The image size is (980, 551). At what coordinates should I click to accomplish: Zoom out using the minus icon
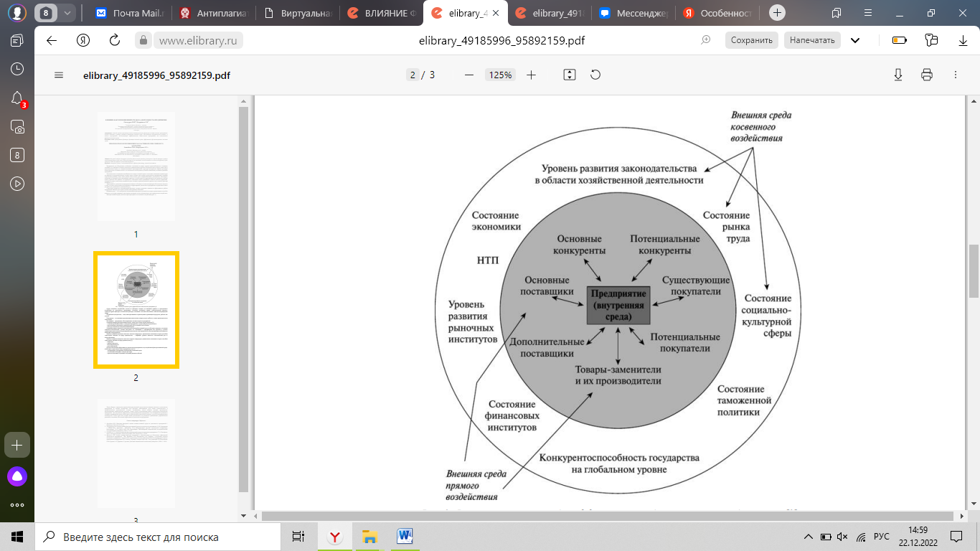[x=469, y=75]
